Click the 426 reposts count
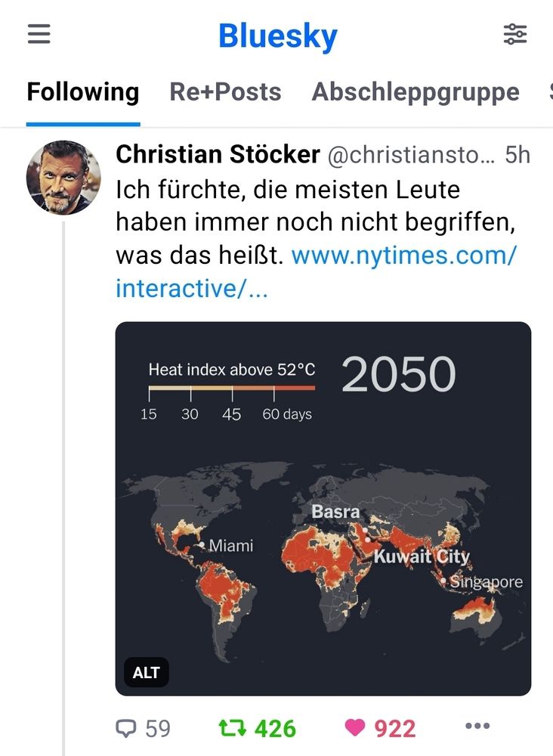Image resolution: width=553 pixels, height=756 pixels. click(x=275, y=729)
